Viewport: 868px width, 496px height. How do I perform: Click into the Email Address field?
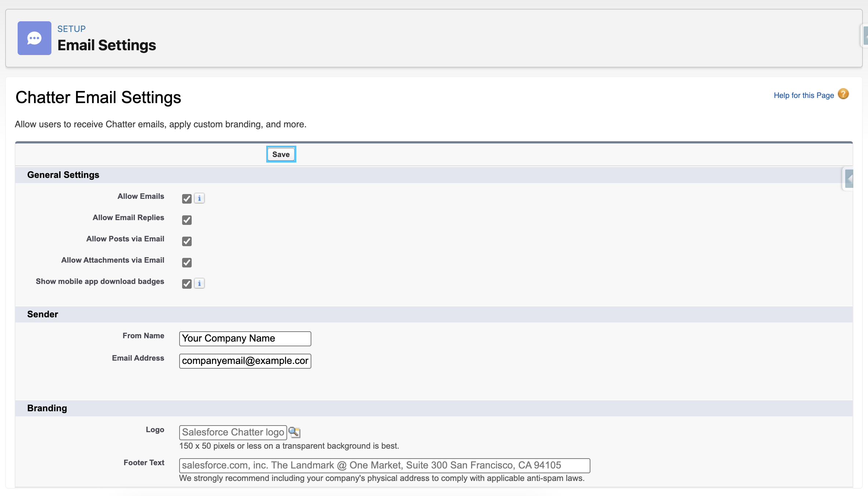[x=245, y=361]
